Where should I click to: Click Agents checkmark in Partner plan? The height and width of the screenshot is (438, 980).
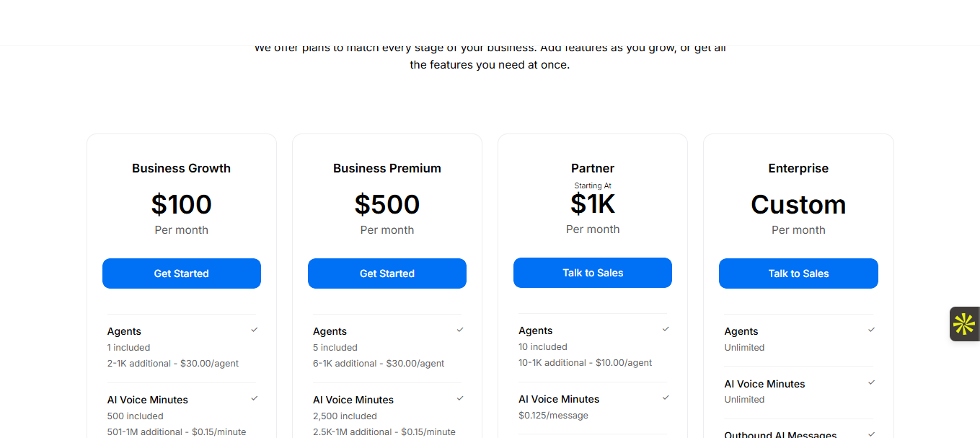666,329
